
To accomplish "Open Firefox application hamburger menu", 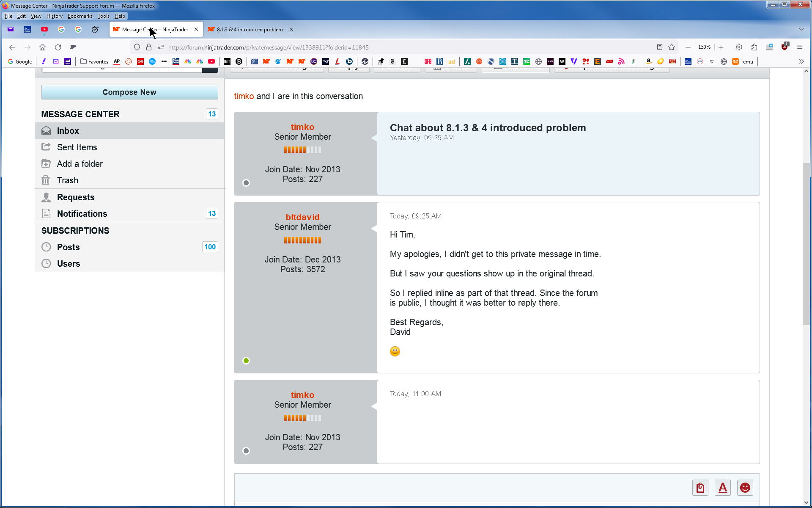I will tap(799, 47).
